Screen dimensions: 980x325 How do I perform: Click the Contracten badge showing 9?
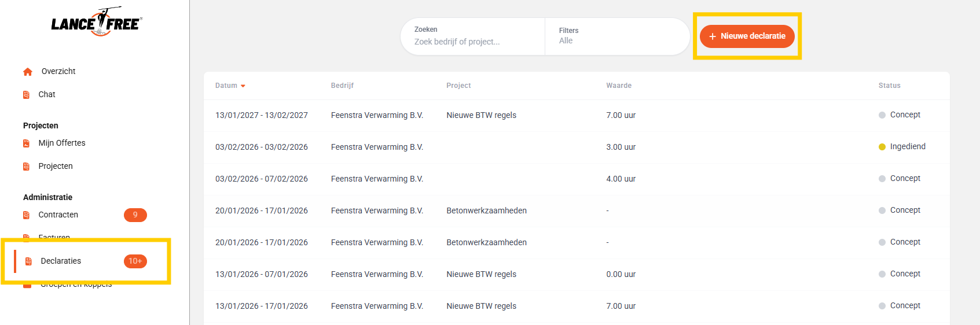pyautogui.click(x=135, y=215)
